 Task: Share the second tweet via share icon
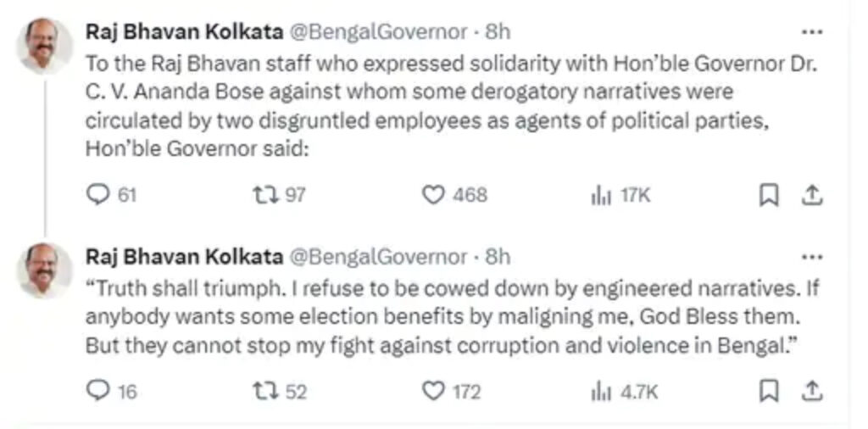[812, 391]
